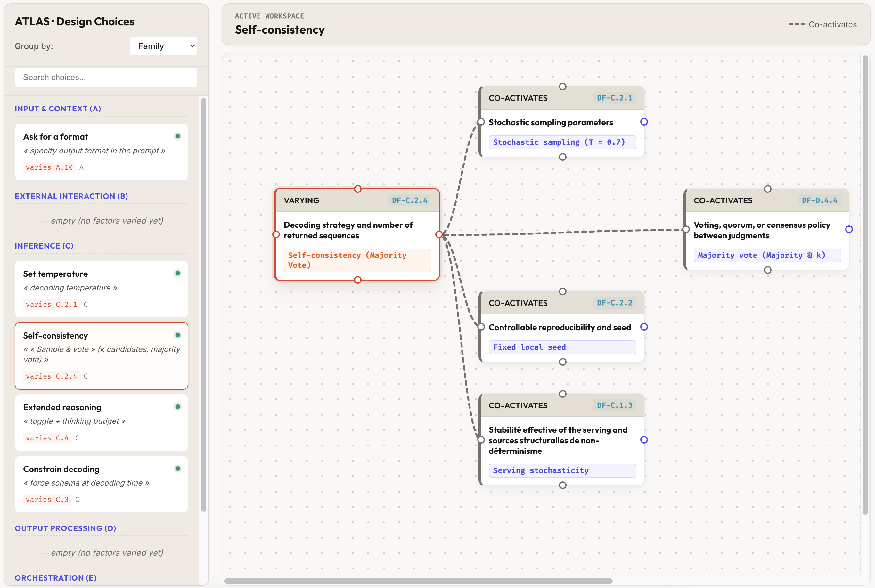875x588 pixels.
Task: Select the top handle of the DF-C.2.1 node
Action: tap(563, 86)
